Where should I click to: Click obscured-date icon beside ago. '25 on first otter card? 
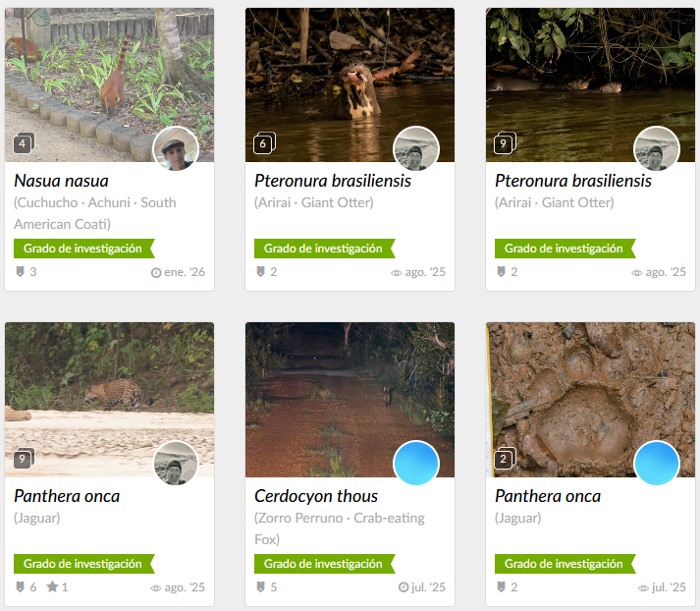click(x=397, y=272)
